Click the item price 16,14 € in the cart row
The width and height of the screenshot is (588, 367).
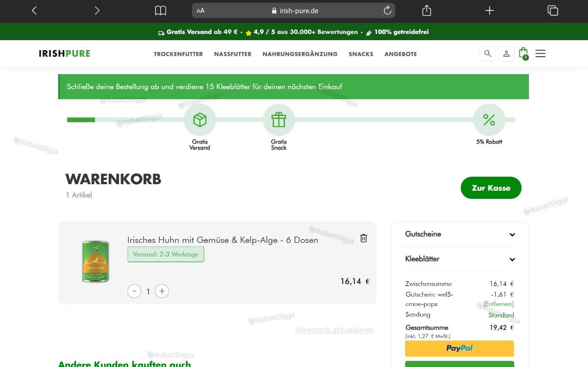pos(355,282)
